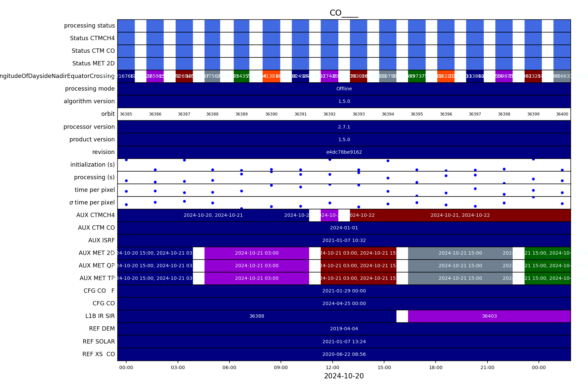Click the gray AUX MET QP 2024-10-21 15:00 segment
This screenshot has height=392, width=588.
tap(460, 266)
